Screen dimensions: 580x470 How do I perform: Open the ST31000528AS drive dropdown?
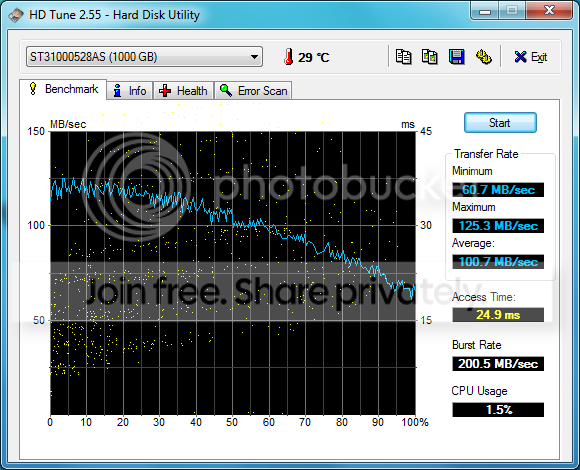tap(144, 57)
